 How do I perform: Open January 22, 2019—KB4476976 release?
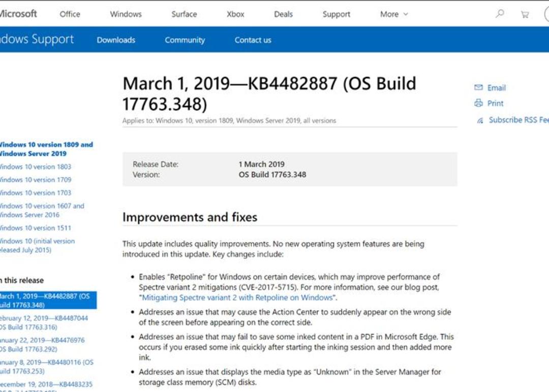tap(42, 344)
